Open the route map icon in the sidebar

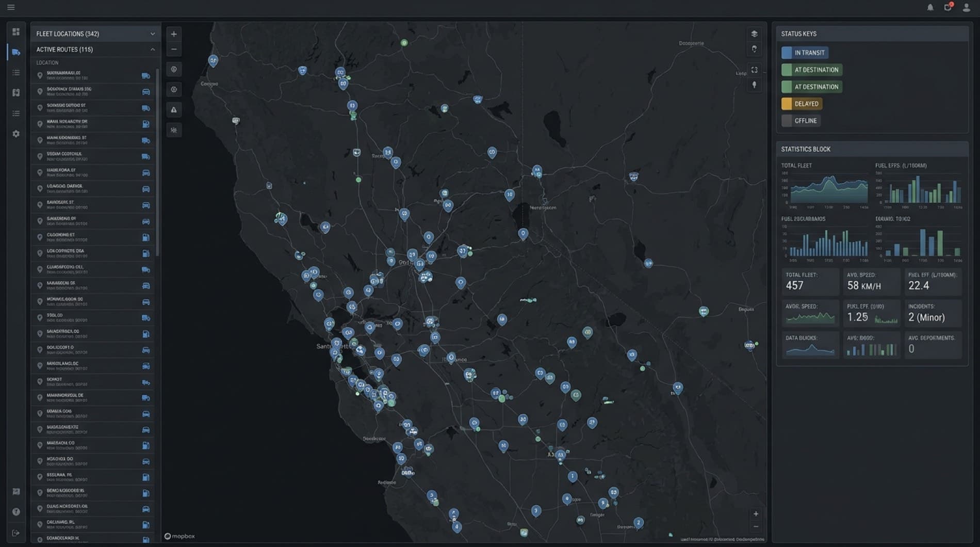click(x=16, y=93)
